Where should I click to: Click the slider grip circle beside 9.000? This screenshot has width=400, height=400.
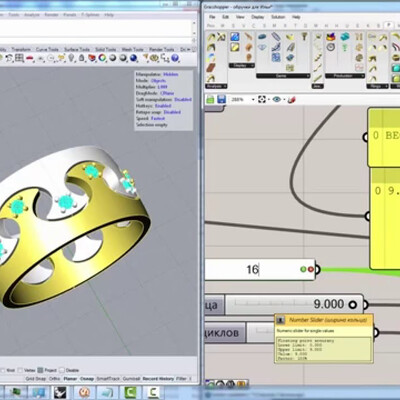pyautogui.click(x=352, y=304)
